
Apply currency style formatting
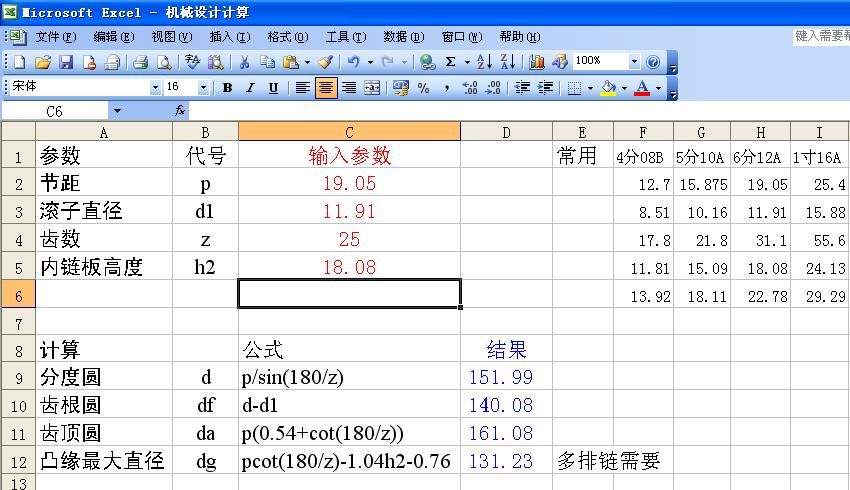401,88
